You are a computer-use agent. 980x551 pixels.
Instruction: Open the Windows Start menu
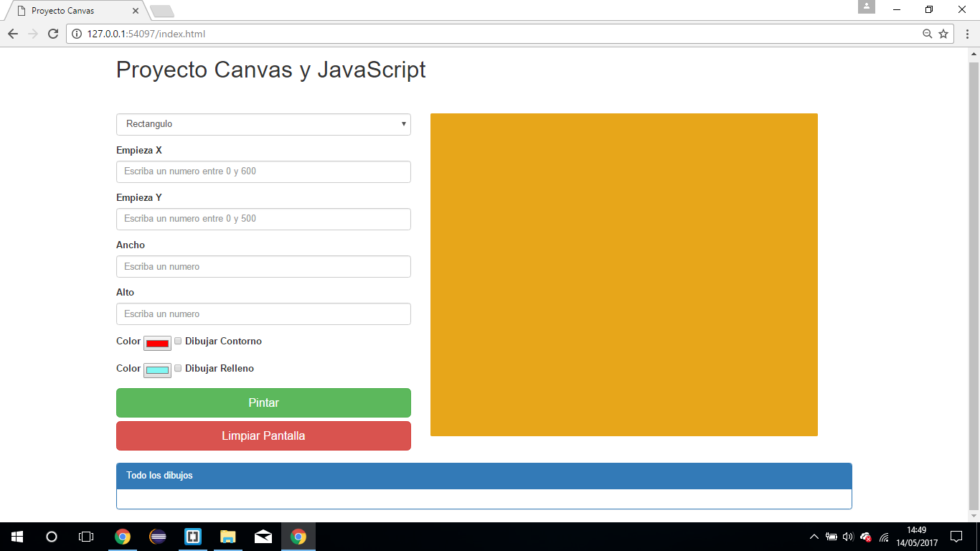coord(17,537)
